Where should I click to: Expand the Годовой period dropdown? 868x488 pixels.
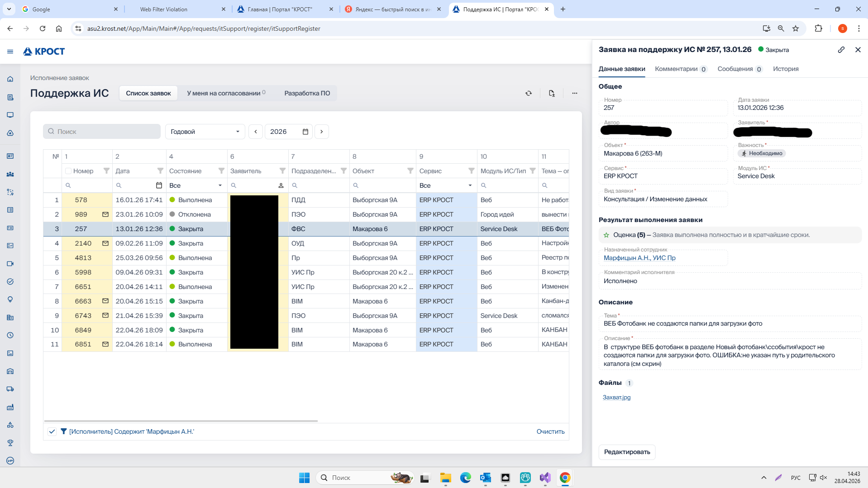coord(205,132)
